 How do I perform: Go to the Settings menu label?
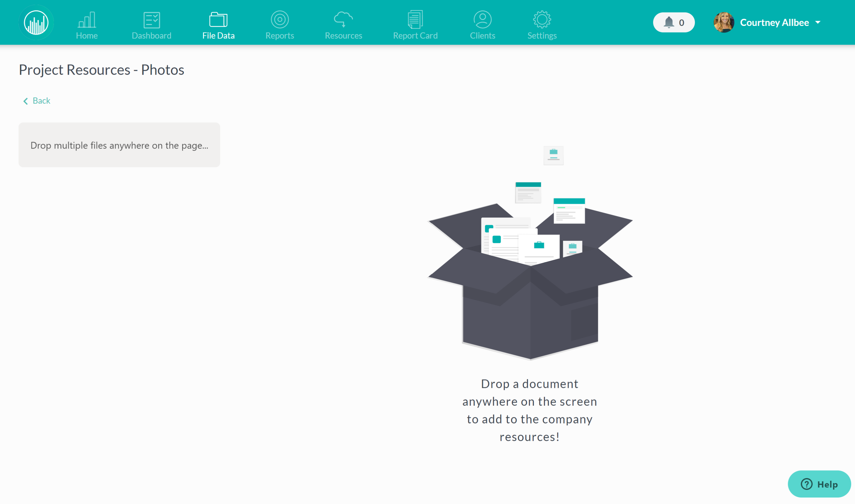[x=542, y=35]
